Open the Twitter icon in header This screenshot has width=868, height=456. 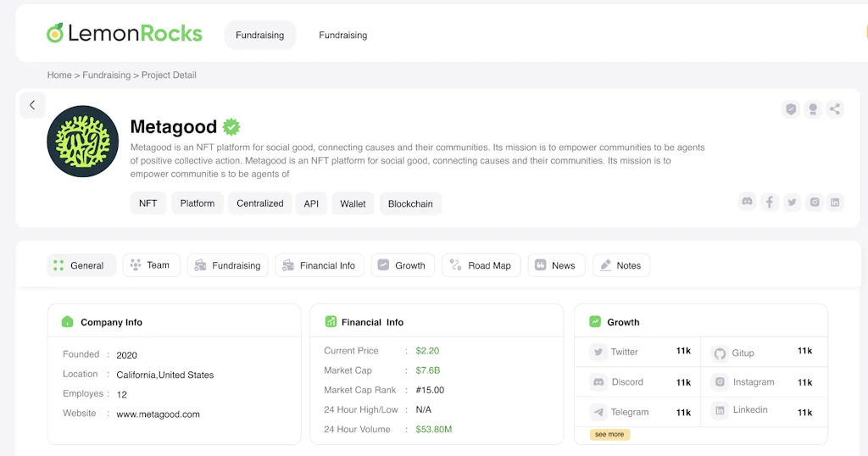[792, 202]
